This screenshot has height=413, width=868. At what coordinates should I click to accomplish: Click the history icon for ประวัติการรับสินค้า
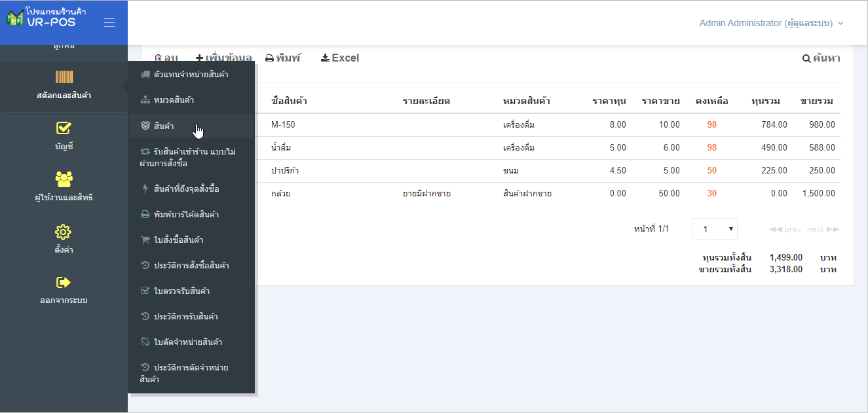(x=145, y=316)
